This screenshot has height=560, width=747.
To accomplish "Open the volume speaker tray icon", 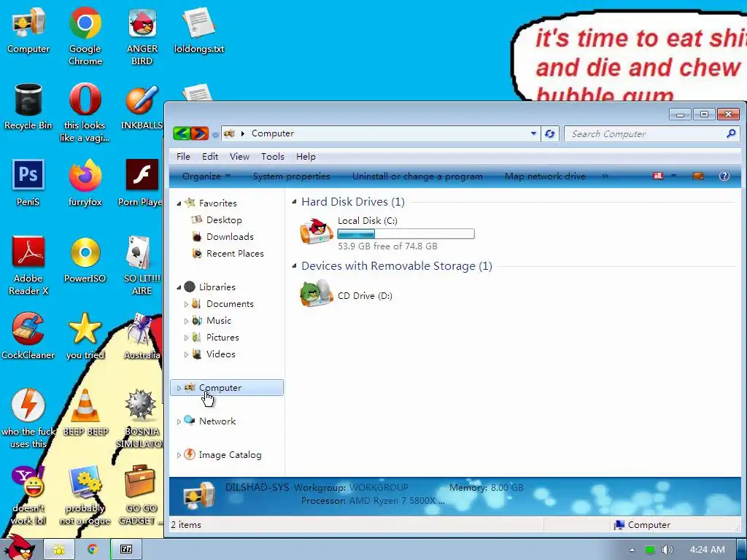I will coord(667,550).
